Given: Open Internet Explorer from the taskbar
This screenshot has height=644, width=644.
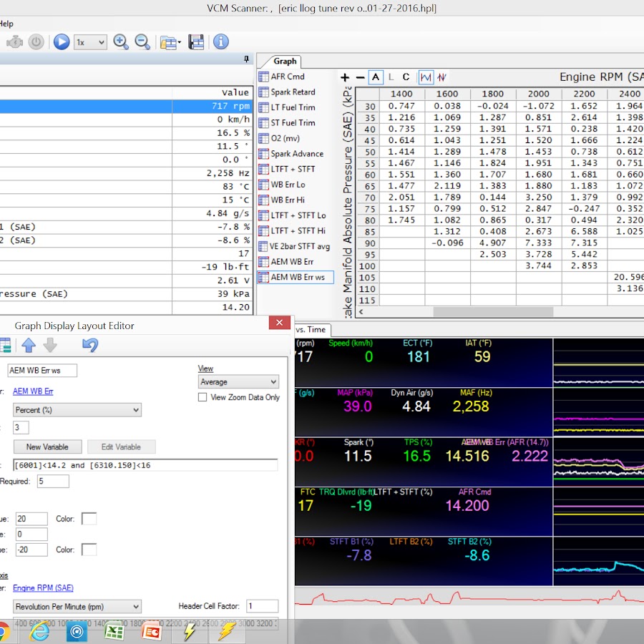Looking at the screenshot, I should [40, 631].
